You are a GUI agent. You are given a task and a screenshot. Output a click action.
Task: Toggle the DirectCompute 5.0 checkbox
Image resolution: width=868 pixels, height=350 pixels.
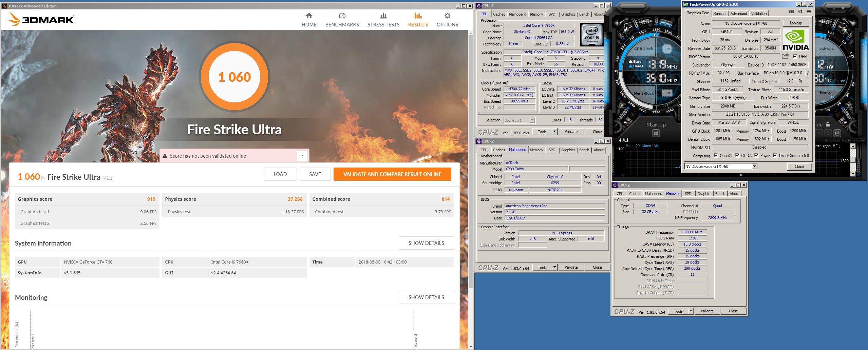[x=775, y=155]
